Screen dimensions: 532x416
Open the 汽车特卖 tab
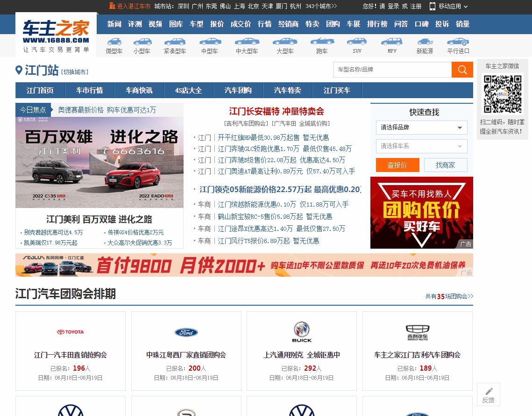pyautogui.click(x=288, y=90)
